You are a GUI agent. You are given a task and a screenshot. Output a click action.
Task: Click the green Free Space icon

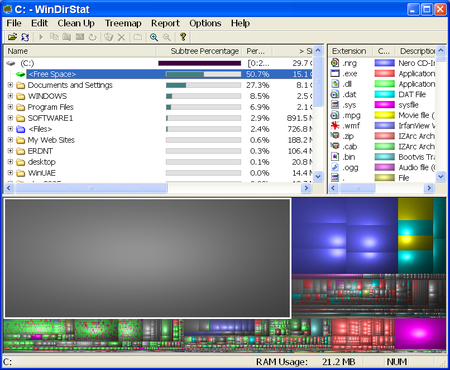[x=21, y=74]
